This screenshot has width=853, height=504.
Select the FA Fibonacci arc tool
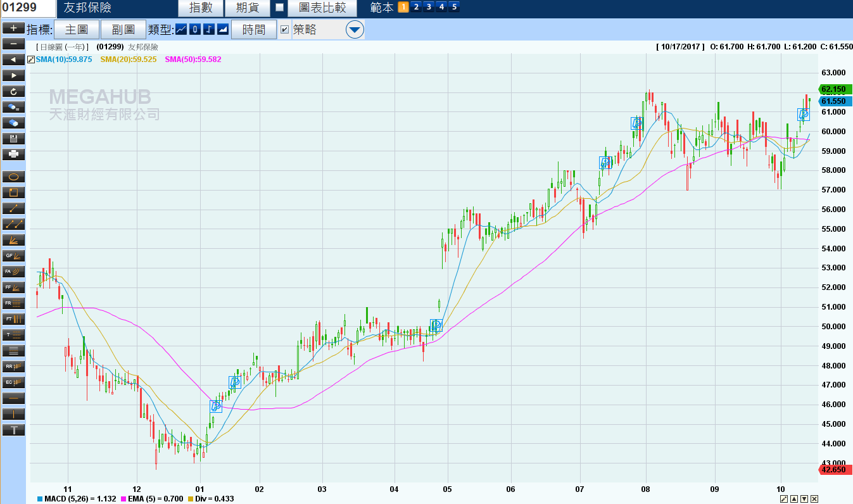[14, 272]
